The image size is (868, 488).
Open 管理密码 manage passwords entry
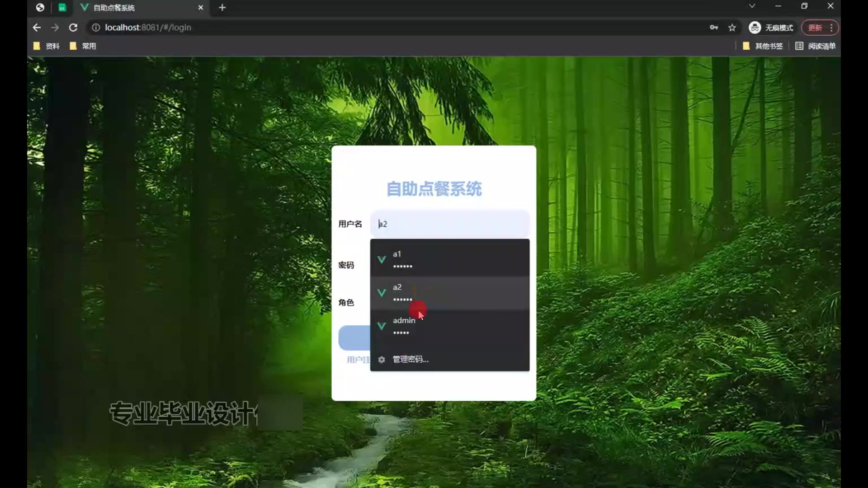(410, 359)
